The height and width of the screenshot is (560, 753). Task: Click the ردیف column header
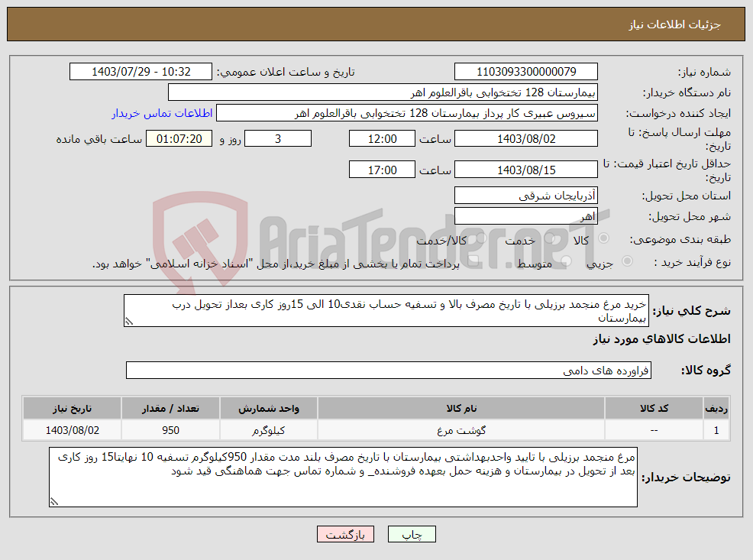[716, 408]
